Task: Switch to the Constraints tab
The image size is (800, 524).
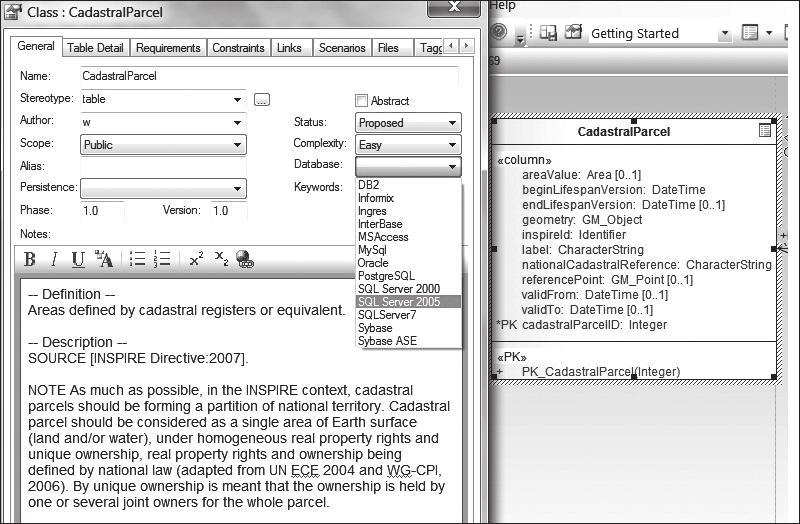Action: click(238, 48)
